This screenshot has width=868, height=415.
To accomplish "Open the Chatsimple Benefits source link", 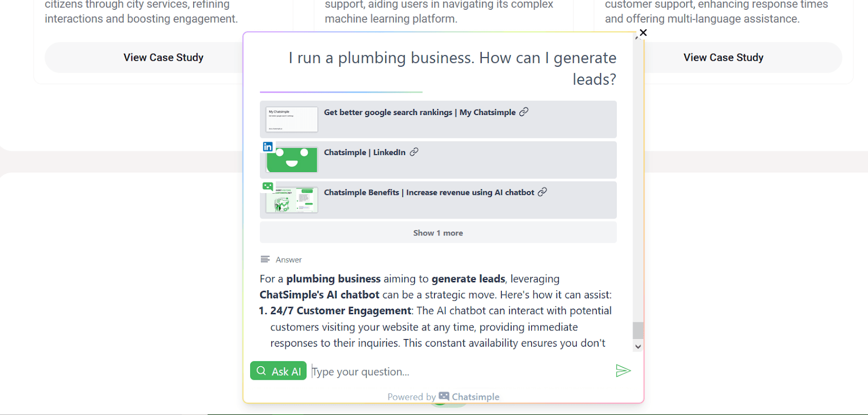I will click(x=429, y=193).
